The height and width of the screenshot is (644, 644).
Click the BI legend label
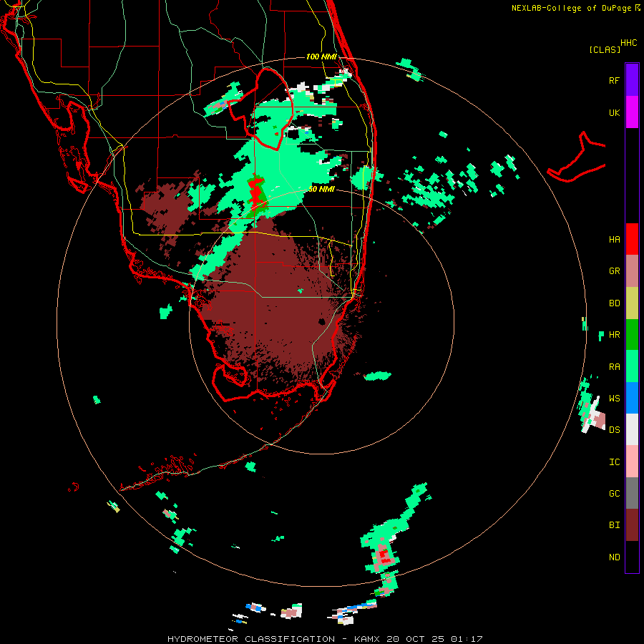(x=614, y=525)
